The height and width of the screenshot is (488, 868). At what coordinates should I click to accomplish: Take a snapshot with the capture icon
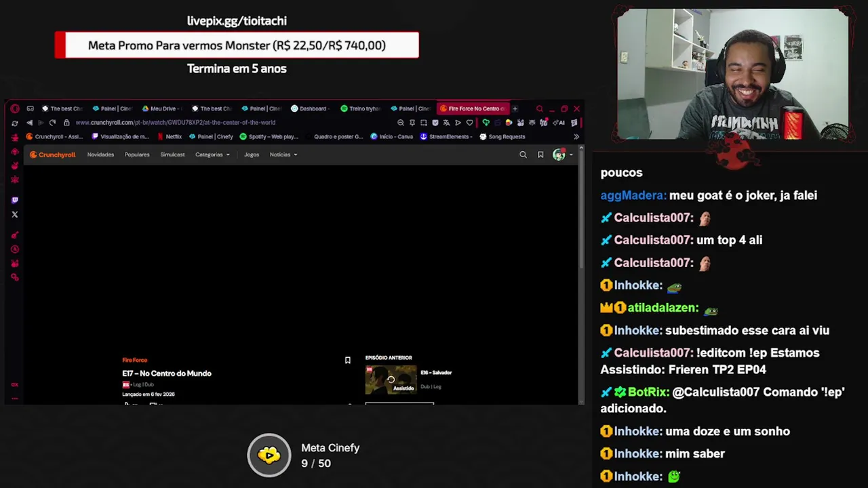pos(424,123)
